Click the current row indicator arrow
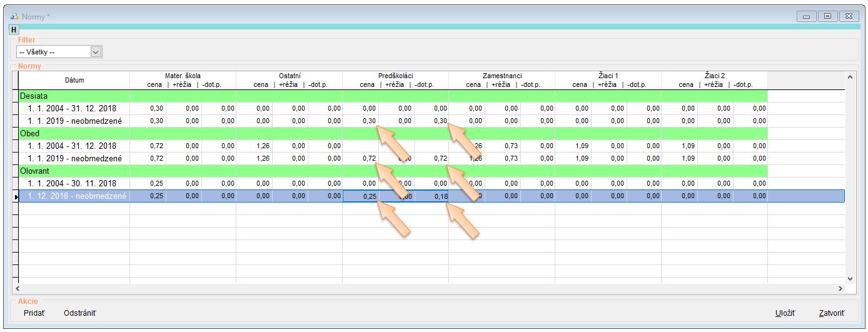Viewport: 868px width, 332px height. [x=15, y=197]
